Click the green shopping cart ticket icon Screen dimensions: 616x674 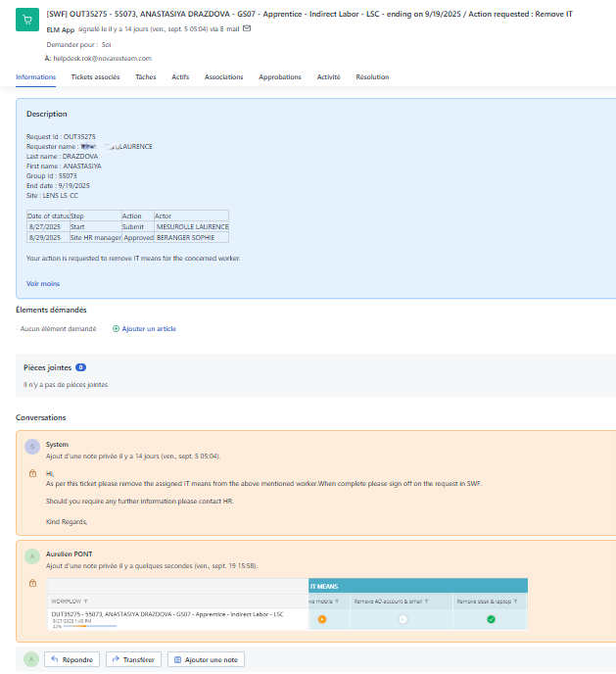tap(27, 20)
